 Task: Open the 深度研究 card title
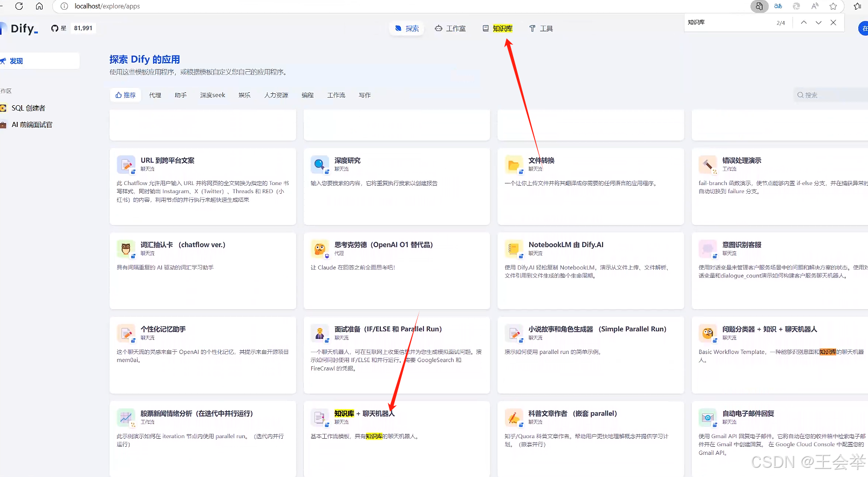click(x=347, y=160)
